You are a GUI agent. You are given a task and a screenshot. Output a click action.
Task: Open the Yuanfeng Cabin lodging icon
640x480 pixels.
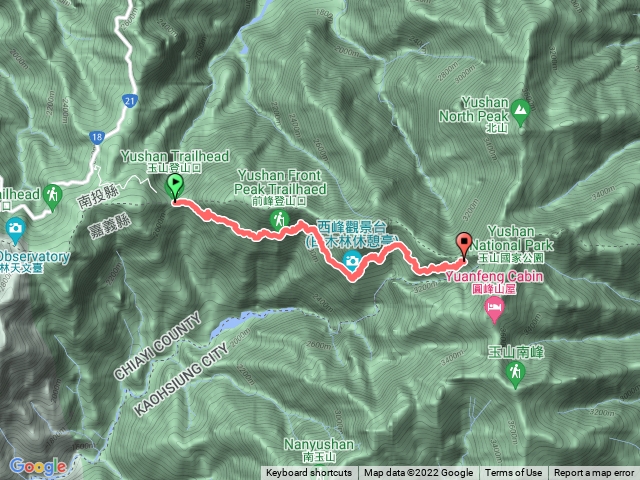[x=494, y=309]
